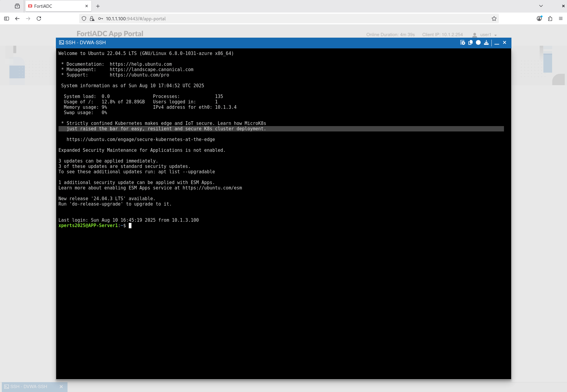Click the address bar URL field
The image size is (567, 392).
tap(269, 19)
